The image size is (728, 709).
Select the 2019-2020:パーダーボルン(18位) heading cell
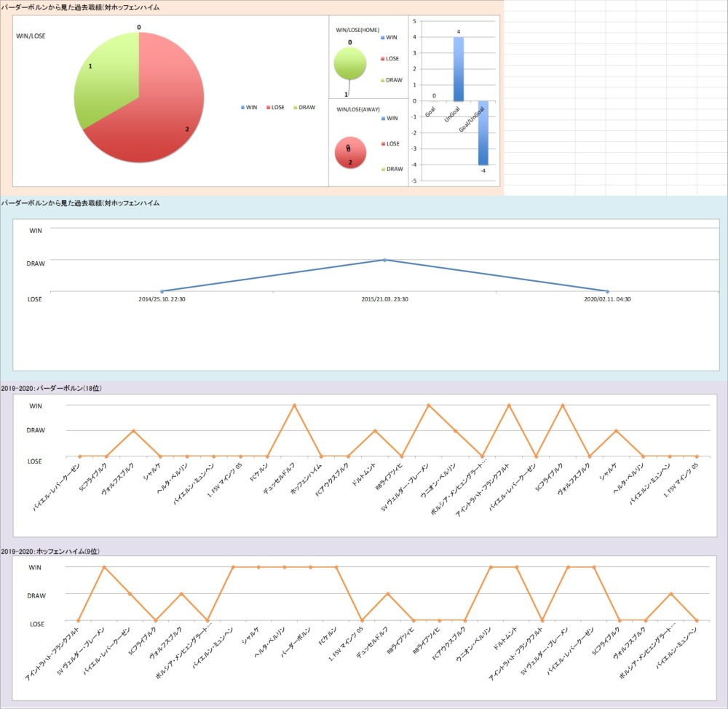(x=52, y=389)
